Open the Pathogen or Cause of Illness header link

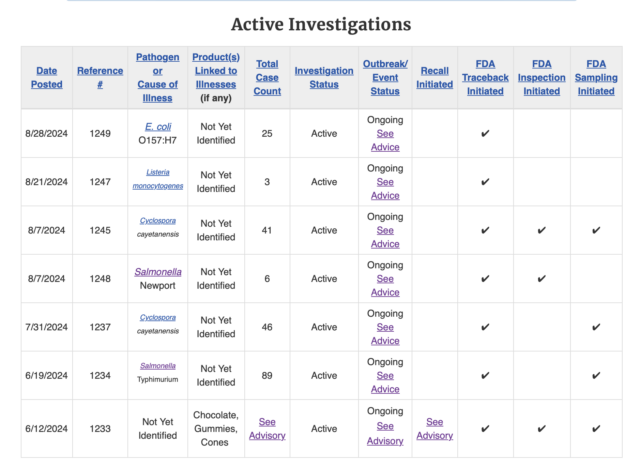click(x=158, y=77)
